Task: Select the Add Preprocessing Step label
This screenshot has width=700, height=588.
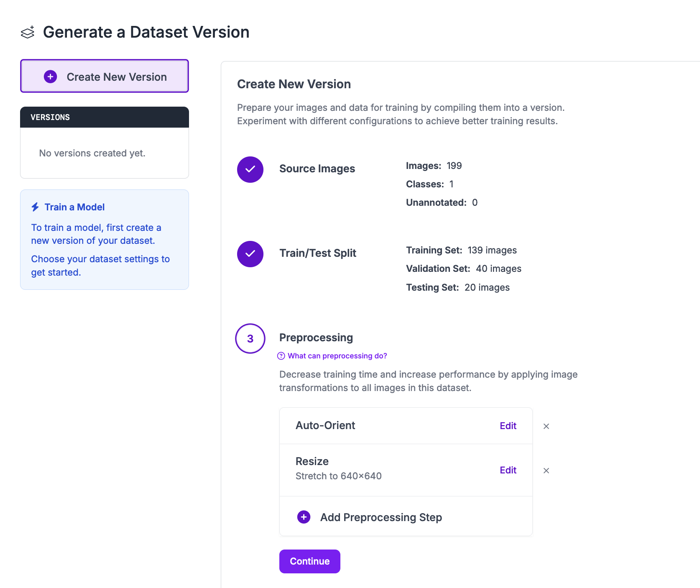Action: (x=381, y=517)
